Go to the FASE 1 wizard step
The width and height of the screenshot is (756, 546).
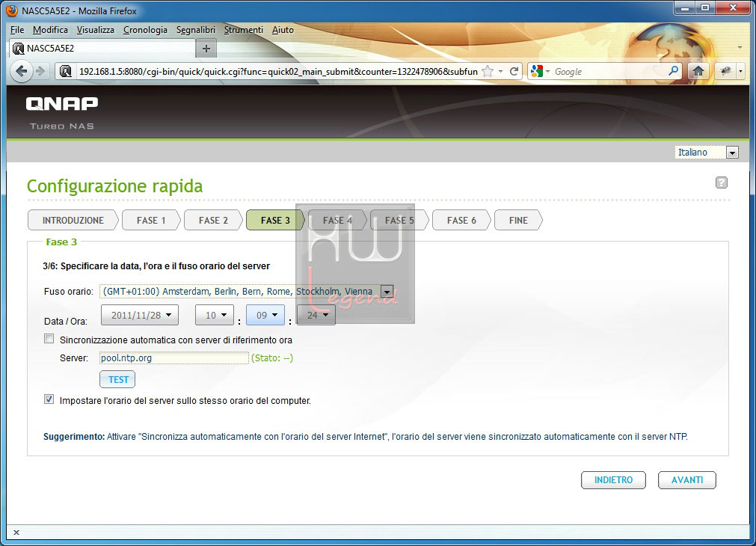151,221
